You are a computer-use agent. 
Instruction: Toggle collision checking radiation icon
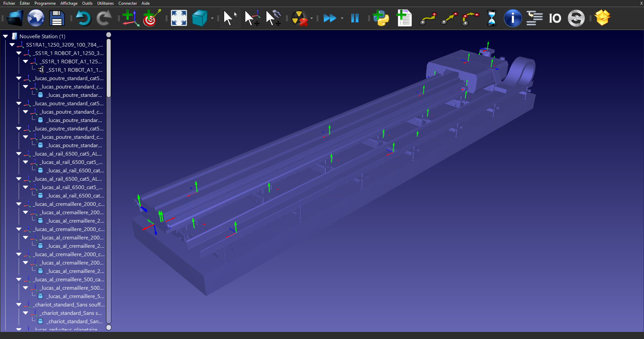(299, 18)
